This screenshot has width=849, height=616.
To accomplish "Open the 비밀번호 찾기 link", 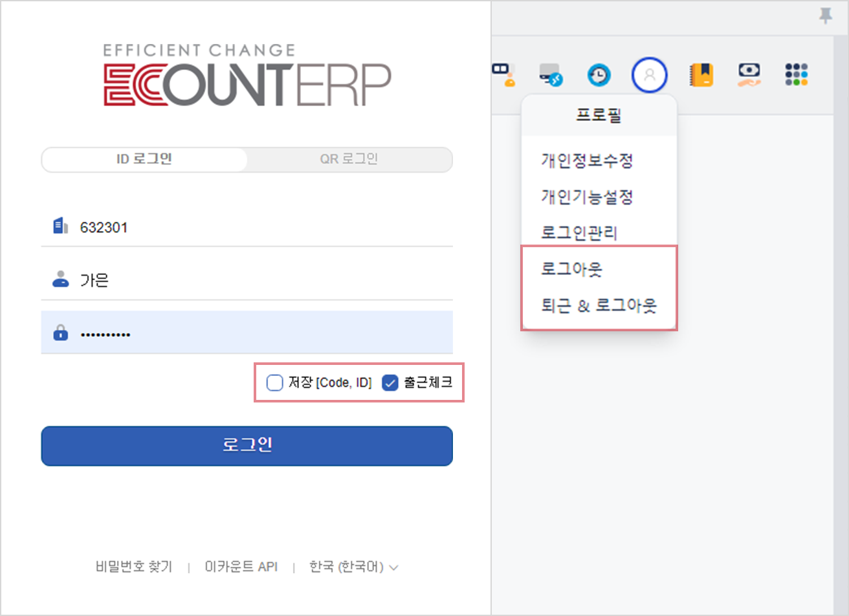I will click(134, 567).
